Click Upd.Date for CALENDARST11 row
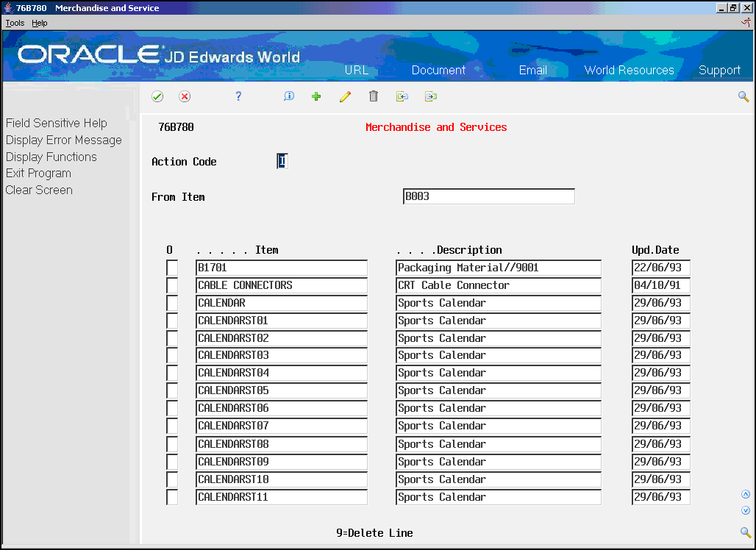 (x=661, y=497)
